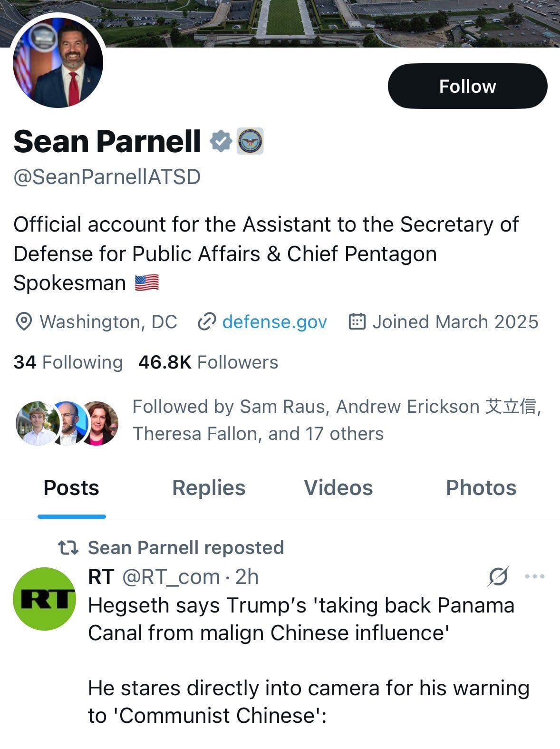Tap the Grok slashed-circle icon on post
The image size is (560, 749).
pyautogui.click(x=498, y=576)
